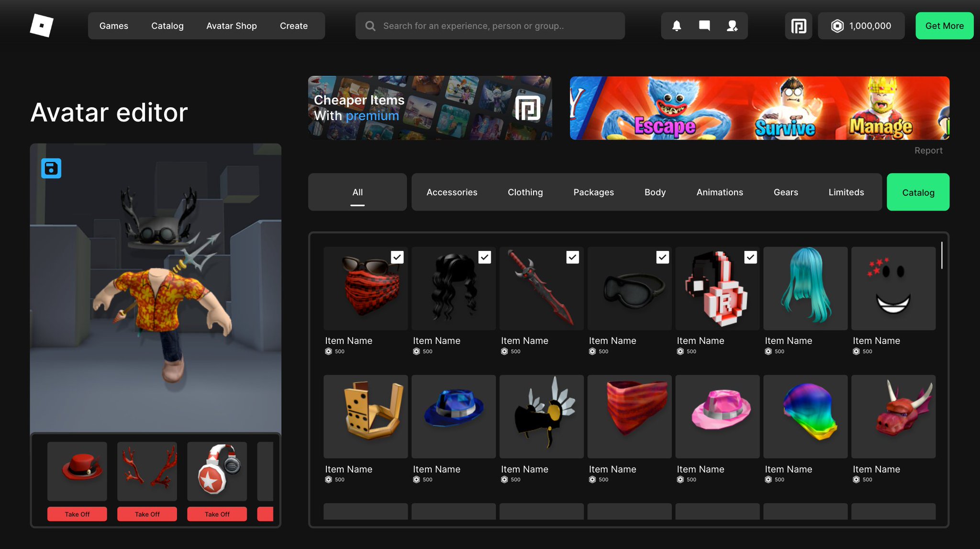Uncheck the pixel R headphones item
This screenshot has height=549, width=980.
(750, 257)
